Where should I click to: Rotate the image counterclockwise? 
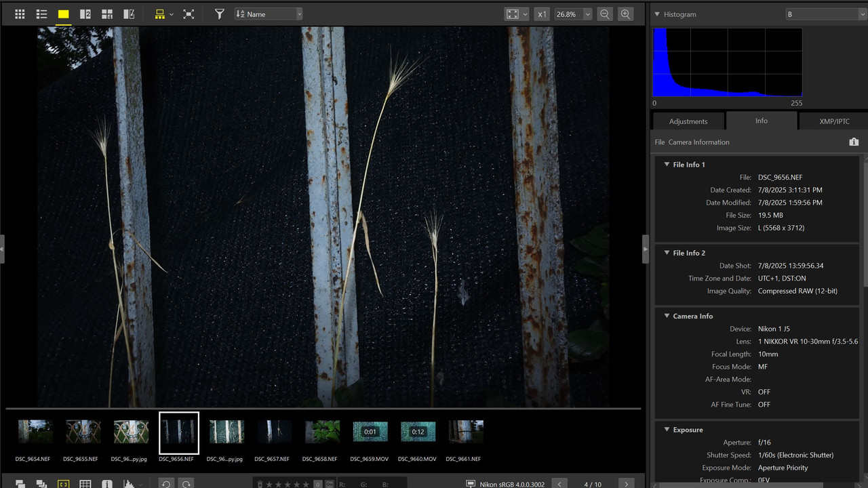pyautogui.click(x=166, y=484)
